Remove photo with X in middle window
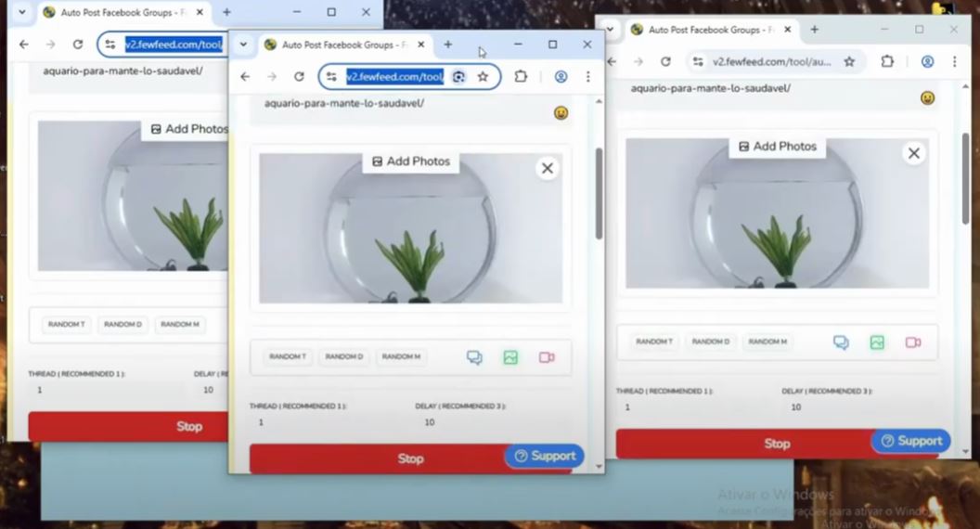This screenshot has width=980, height=529. (548, 168)
